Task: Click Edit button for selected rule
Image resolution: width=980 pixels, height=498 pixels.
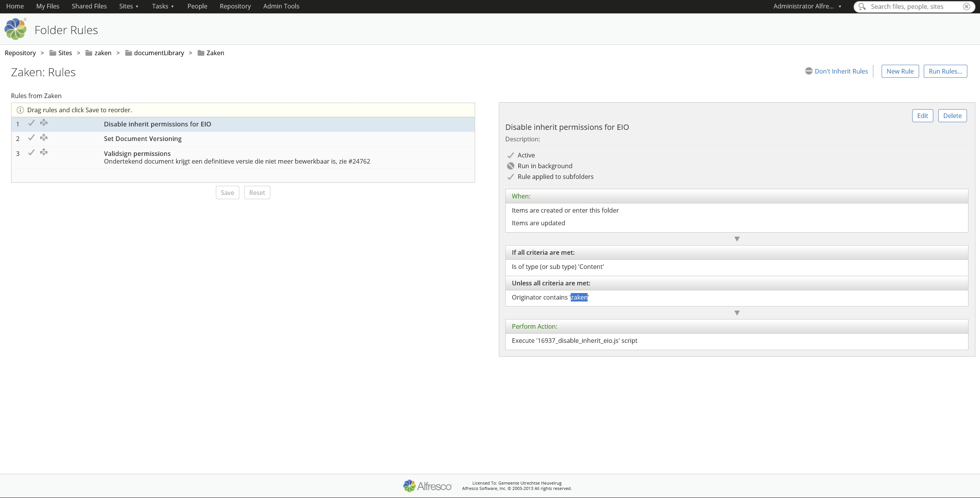Action: tap(922, 116)
